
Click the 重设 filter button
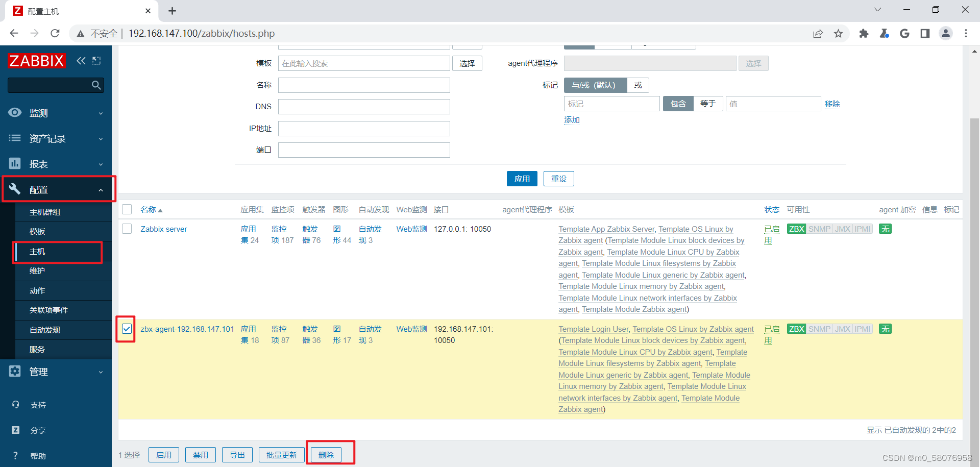pyautogui.click(x=559, y=179)
